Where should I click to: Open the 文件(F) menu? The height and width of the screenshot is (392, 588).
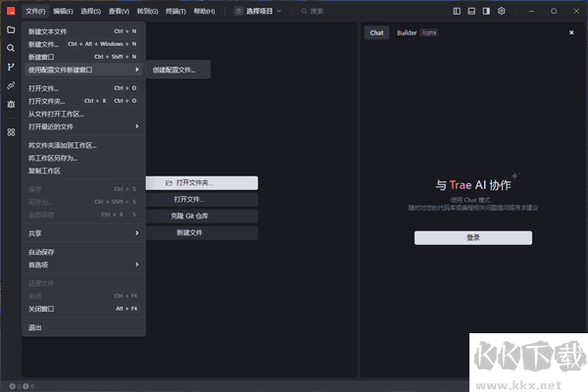tap(35, 11)
